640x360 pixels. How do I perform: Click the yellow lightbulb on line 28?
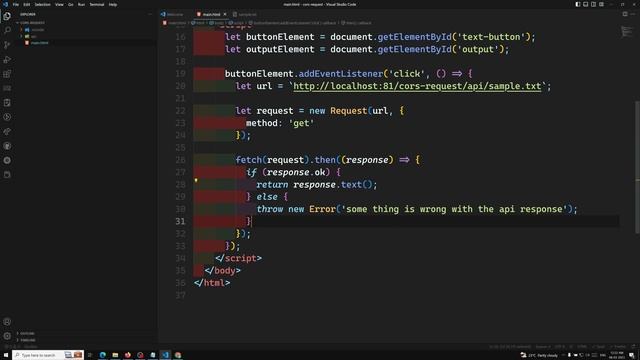pos(196,180)
